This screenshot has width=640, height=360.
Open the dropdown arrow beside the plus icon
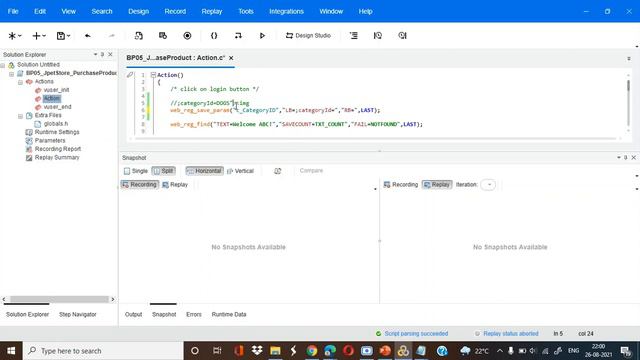point(44,36)
